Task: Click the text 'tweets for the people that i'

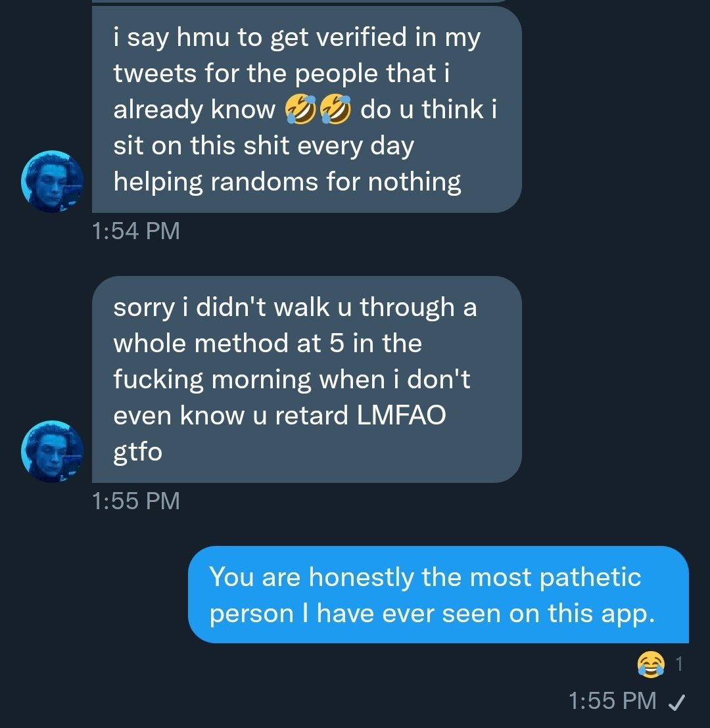Action: tap(281, 74)
